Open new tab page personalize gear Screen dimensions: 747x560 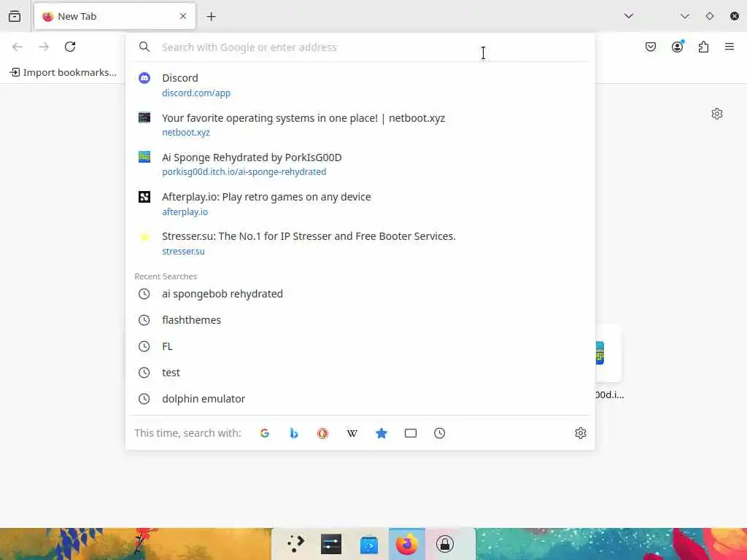pyautogui.click(x=717, y=114)
